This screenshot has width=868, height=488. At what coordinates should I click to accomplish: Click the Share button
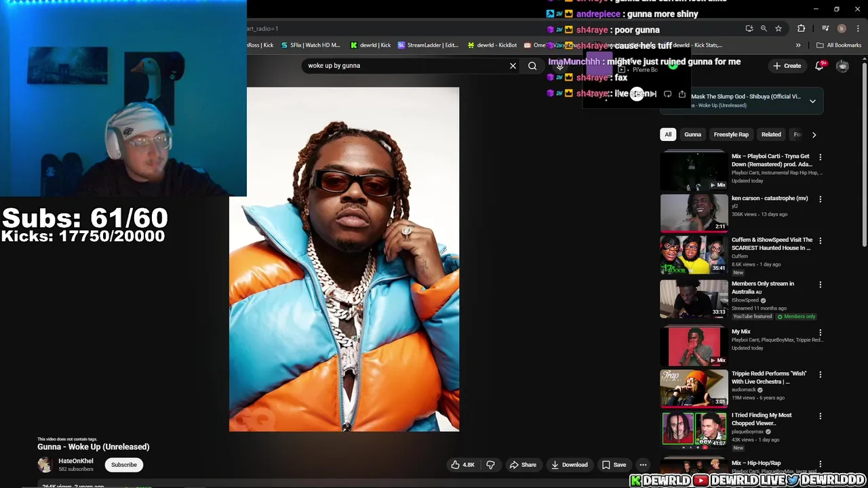(x=523, y=465)
